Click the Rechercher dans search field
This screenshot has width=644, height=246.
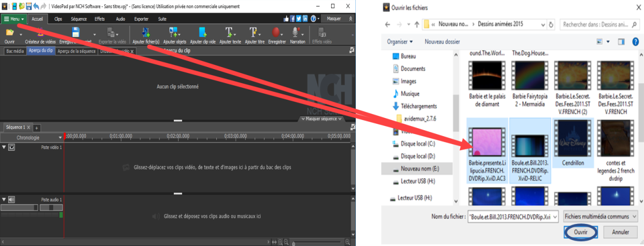click(599, 25)
